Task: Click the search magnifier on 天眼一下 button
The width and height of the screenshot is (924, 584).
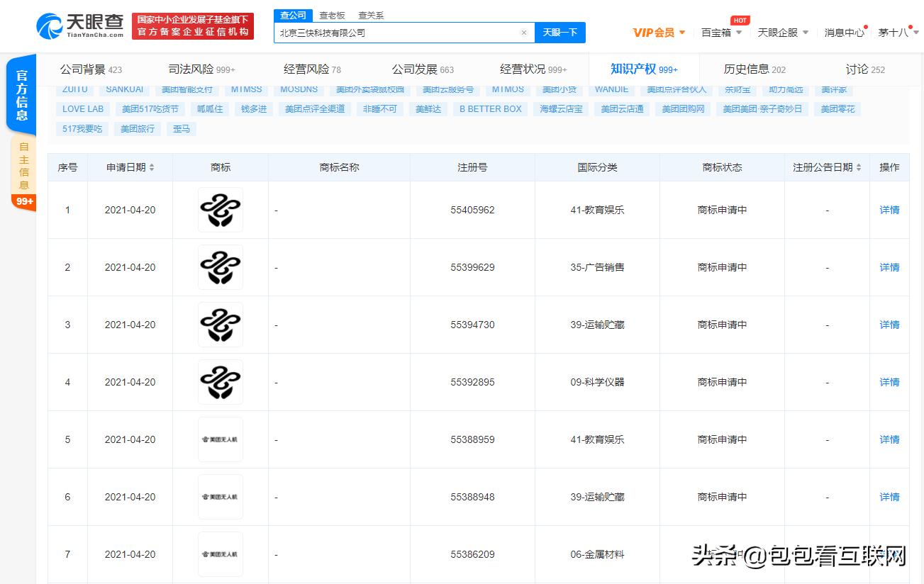Action: pyautogui.click(x=560, y=33)
